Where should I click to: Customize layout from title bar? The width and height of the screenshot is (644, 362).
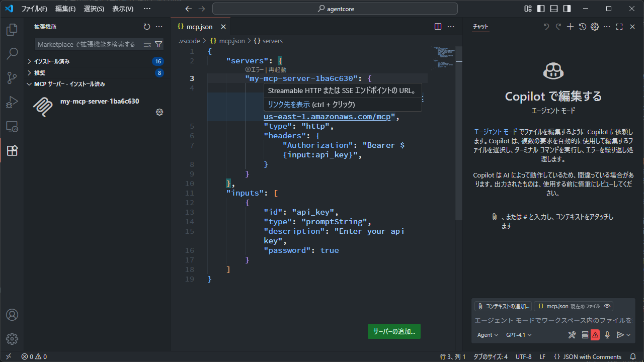tap(528, 9)
